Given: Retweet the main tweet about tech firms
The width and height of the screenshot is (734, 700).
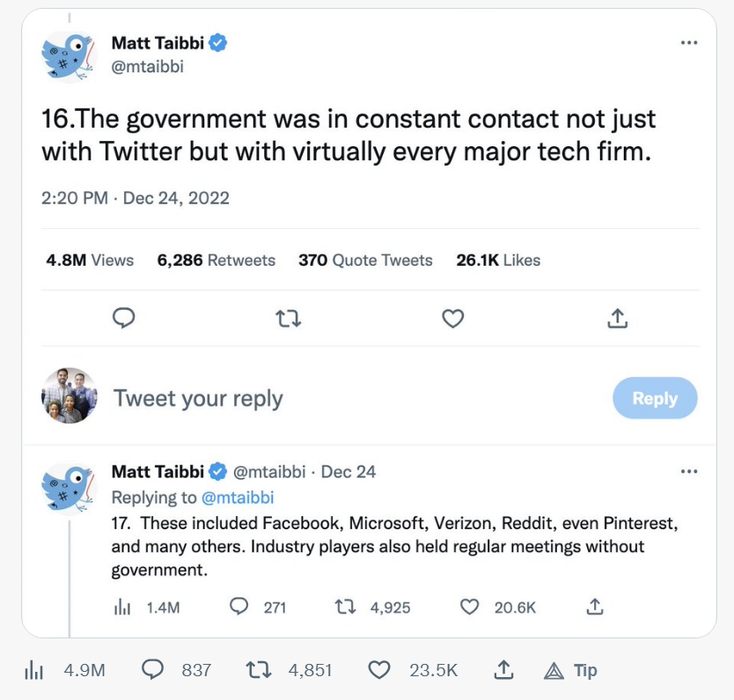Looking at the screenshot, I should (x=289, y=318).
